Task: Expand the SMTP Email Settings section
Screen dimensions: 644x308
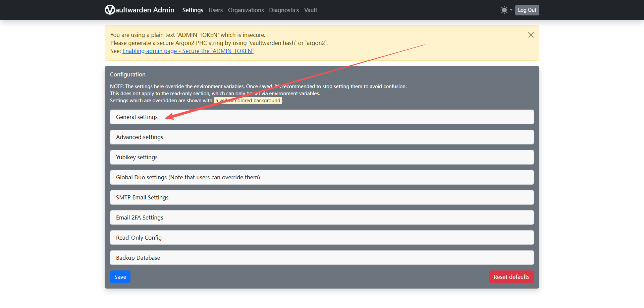Action: [142, 197]
